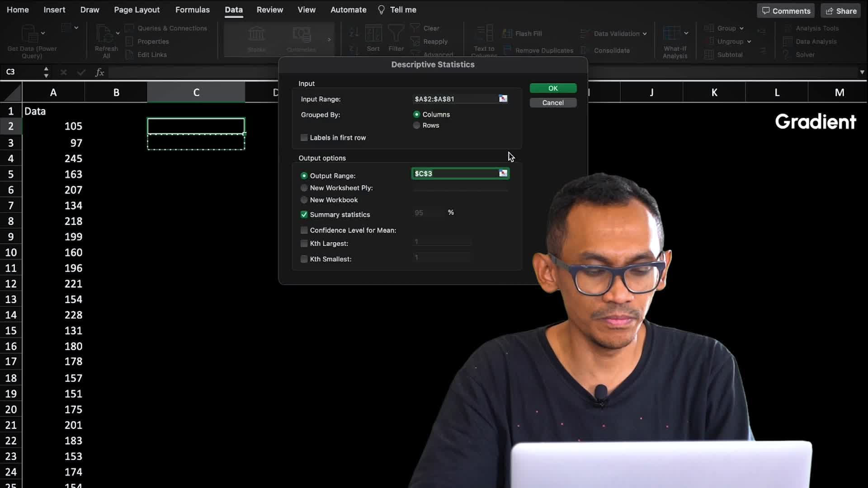Click the Input Range reference selector icon
868x488 pixels.
coord(502,99)
